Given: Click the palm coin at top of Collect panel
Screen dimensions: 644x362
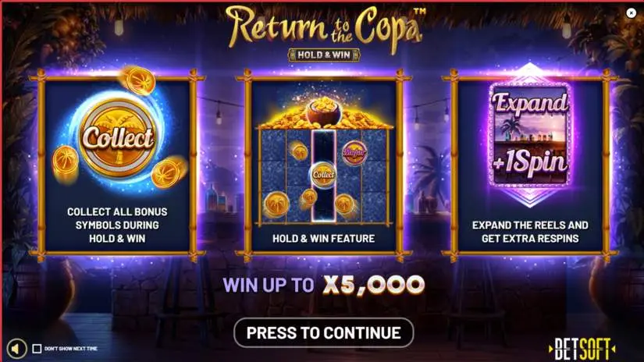Looking at the screenshot, I should pyautogui.click(x=140, y=80).
